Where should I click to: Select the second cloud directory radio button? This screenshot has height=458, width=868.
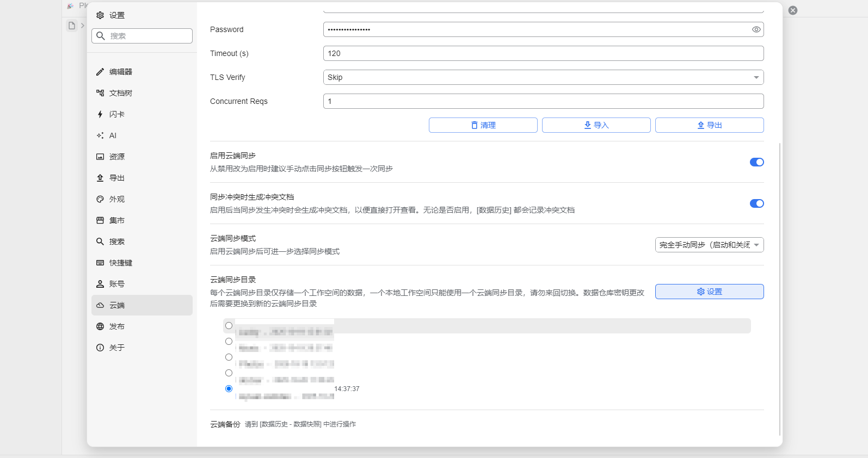point(229,342)
